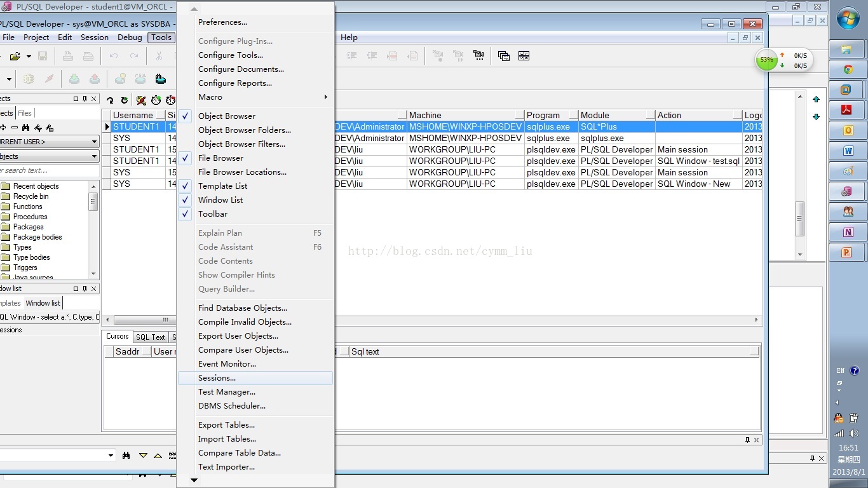
Task: Click the Windows Start orb
Action: coord(848,18)
